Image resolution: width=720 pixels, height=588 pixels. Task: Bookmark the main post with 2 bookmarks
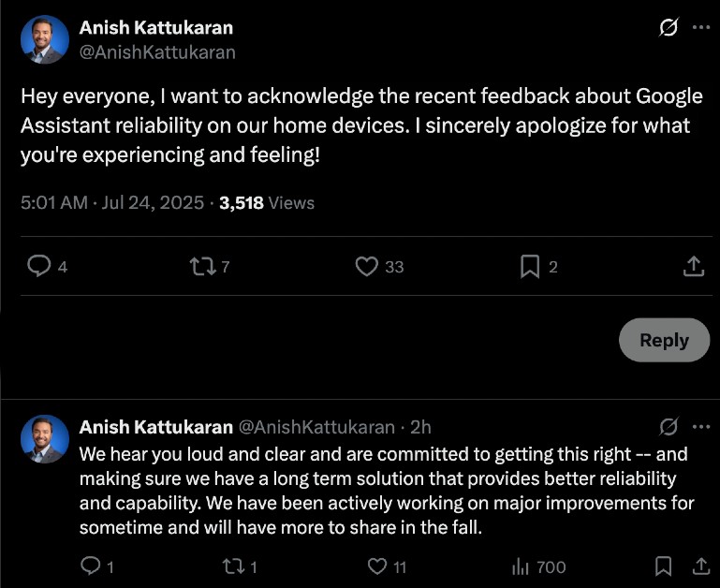(x=530, y=267)
